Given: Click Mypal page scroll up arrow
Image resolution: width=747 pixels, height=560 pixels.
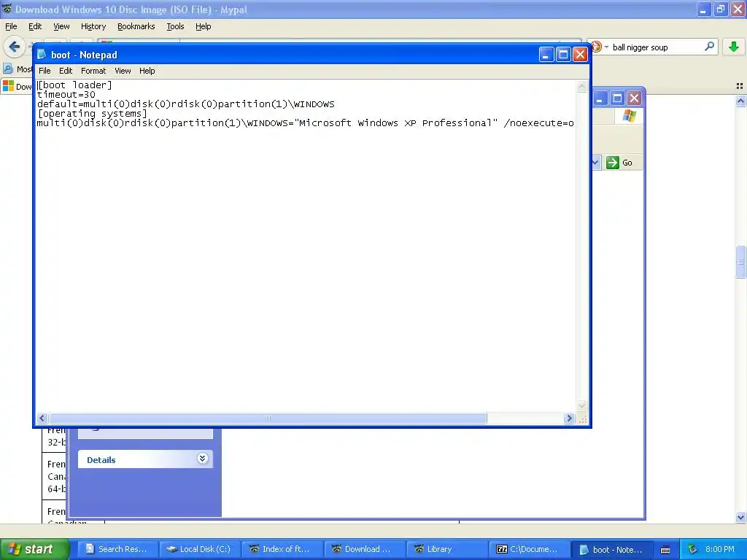Looking at the screenshot, I should (x=740, y=101).
